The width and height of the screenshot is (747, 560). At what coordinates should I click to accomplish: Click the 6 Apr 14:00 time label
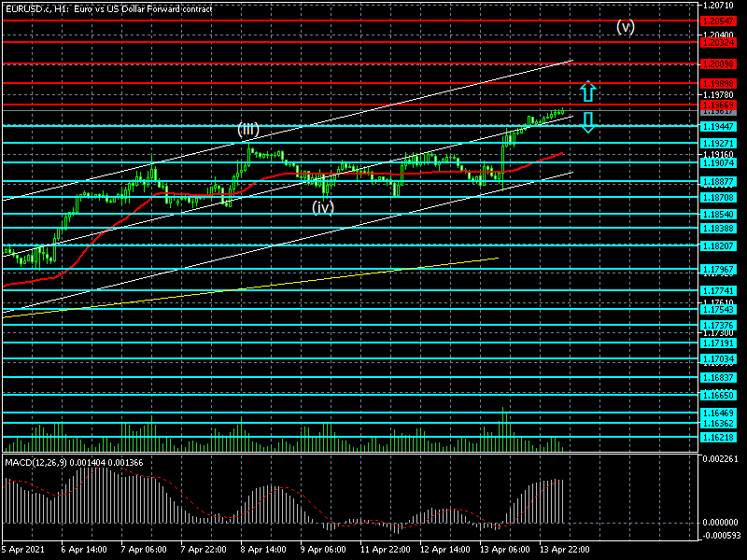[x=84, y=549]
